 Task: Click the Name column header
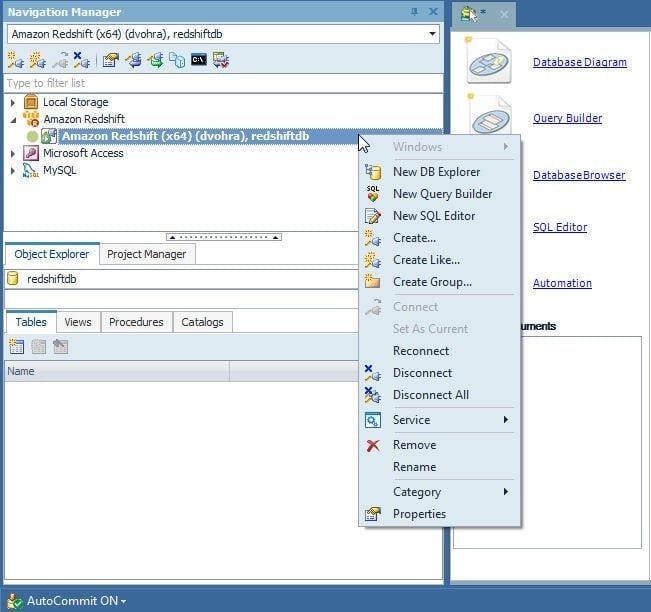(117, 371)
